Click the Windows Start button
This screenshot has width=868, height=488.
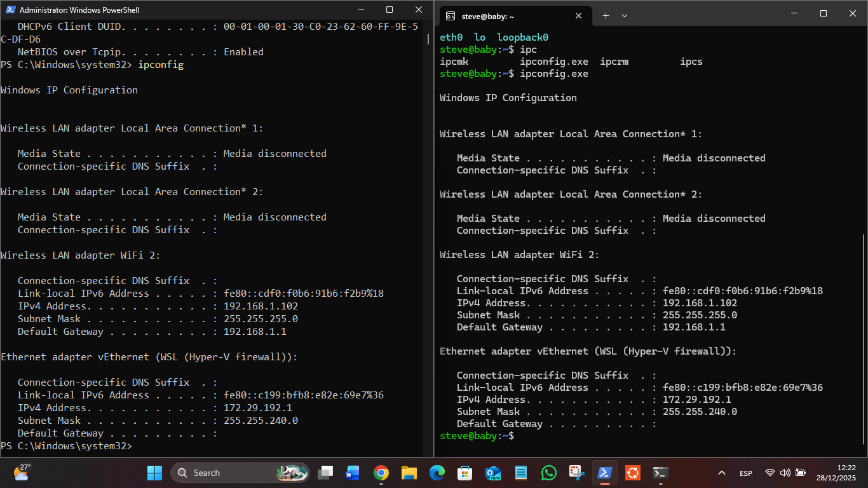(x=154, y=473)
